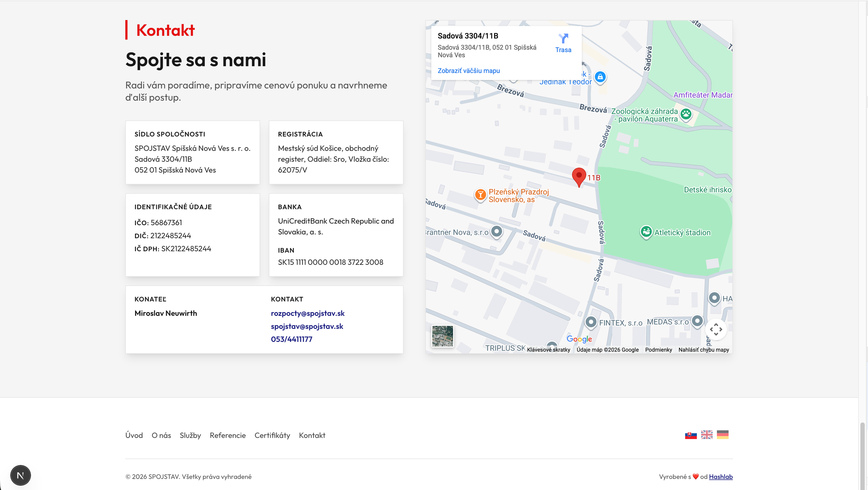868x490 pixels.
Task: Email rozpocty@spojstav.sk
Action: pyautogui.click(x=308, y=313)
